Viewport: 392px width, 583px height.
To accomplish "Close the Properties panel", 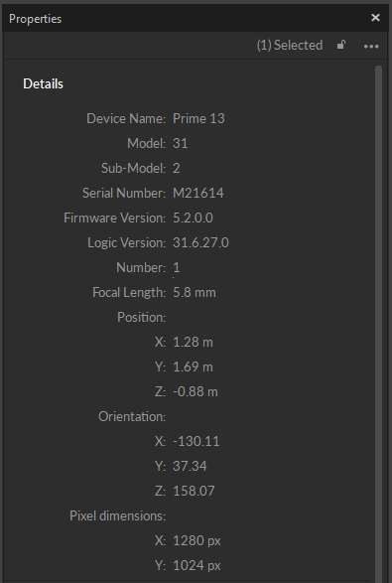I will (x=375, y=18).
